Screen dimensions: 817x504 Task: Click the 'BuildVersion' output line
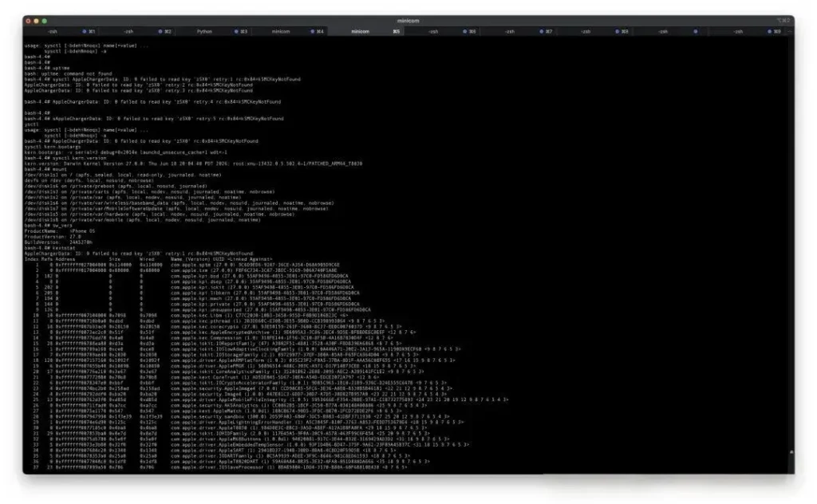pos(57,242)
